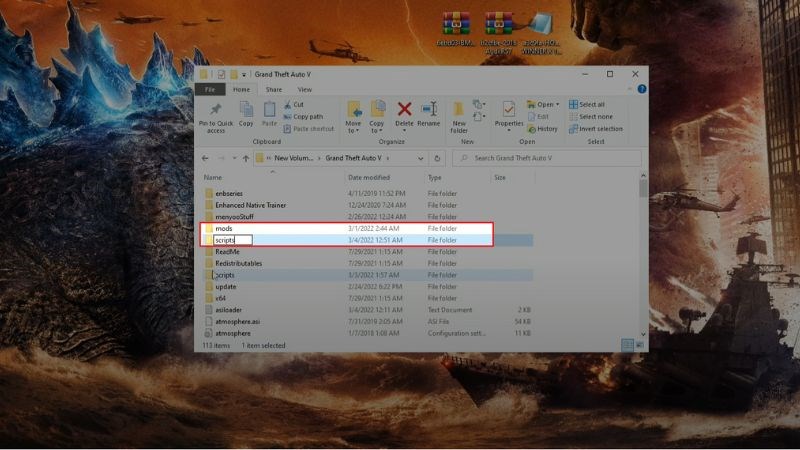Open Customize Quick Access Toolbar dropdown
This screenshot has width=800, height=450.
pyautogui.click(x=244, y=74)
